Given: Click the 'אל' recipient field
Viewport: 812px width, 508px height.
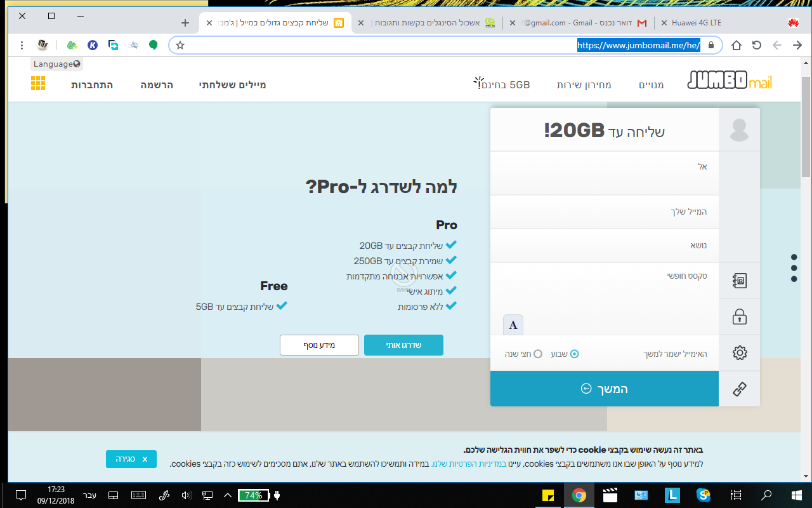Looking at the screenshot, I should point(605,173).
